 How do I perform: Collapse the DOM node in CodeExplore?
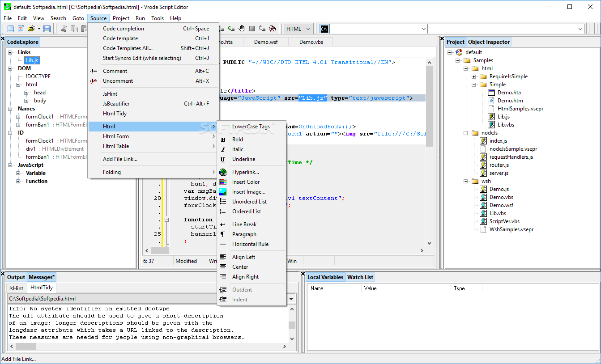[10, 68]
